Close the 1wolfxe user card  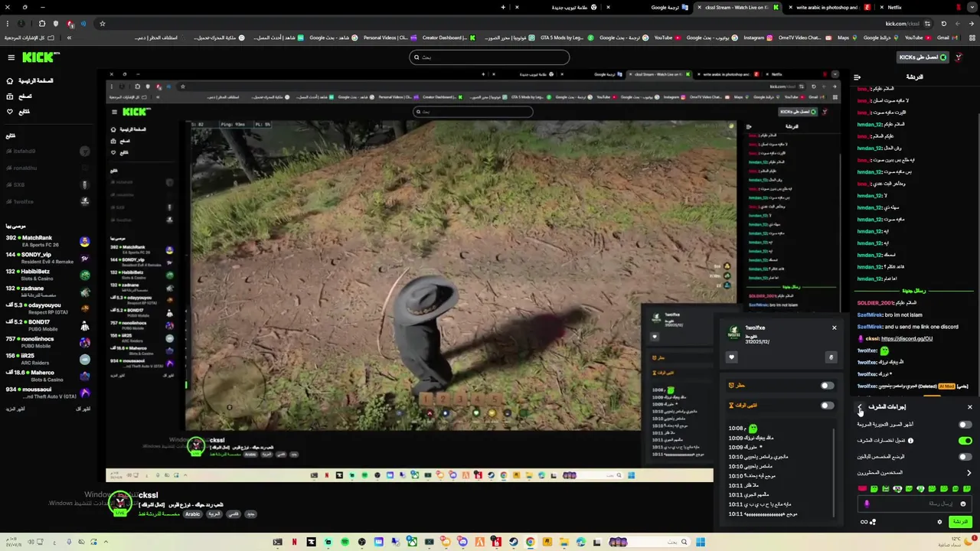pos(835,328)
